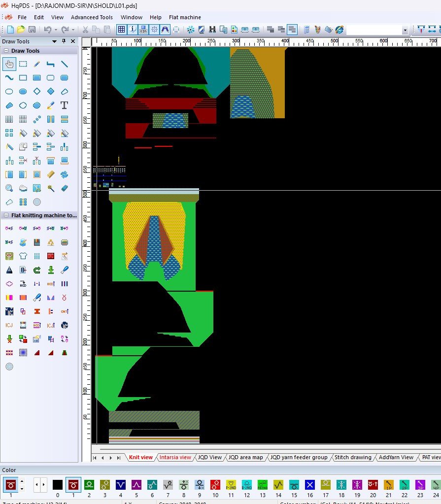Screen dimensions: 441x504
Task: Toggle the grid display toolbar button
Action: point(121,30)
